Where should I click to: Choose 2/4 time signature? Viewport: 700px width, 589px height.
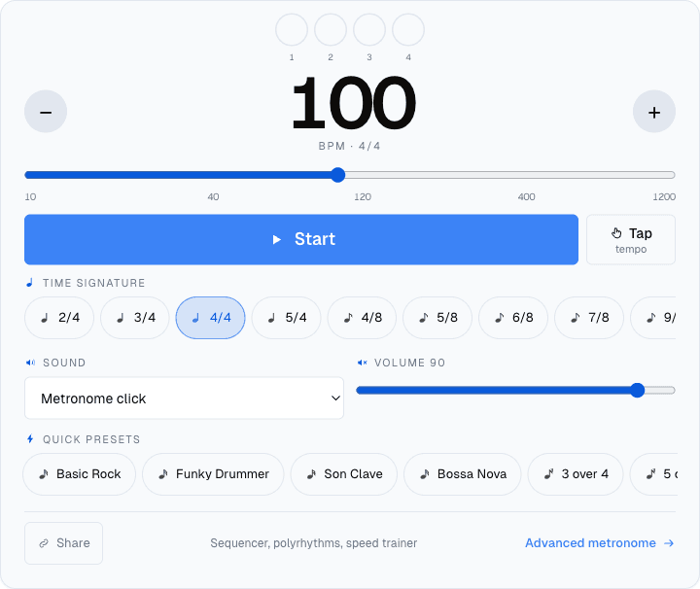point(59,318)
